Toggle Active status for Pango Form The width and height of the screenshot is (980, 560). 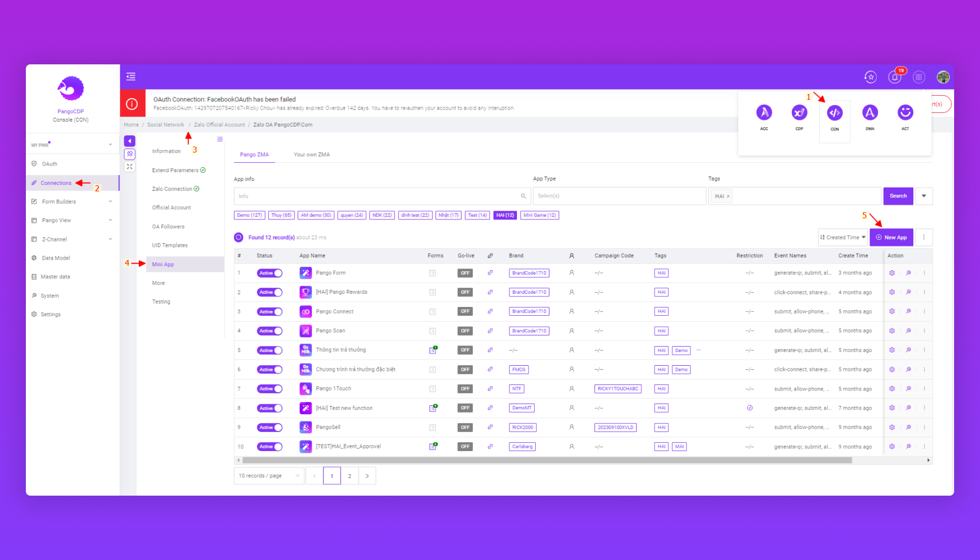coord(269,273)
